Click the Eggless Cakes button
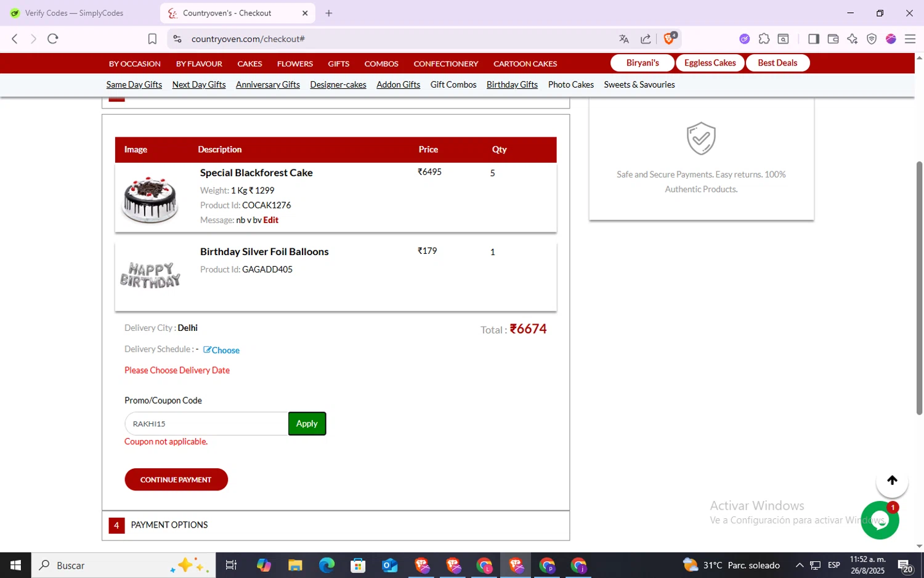 click(x=710, y=63)
